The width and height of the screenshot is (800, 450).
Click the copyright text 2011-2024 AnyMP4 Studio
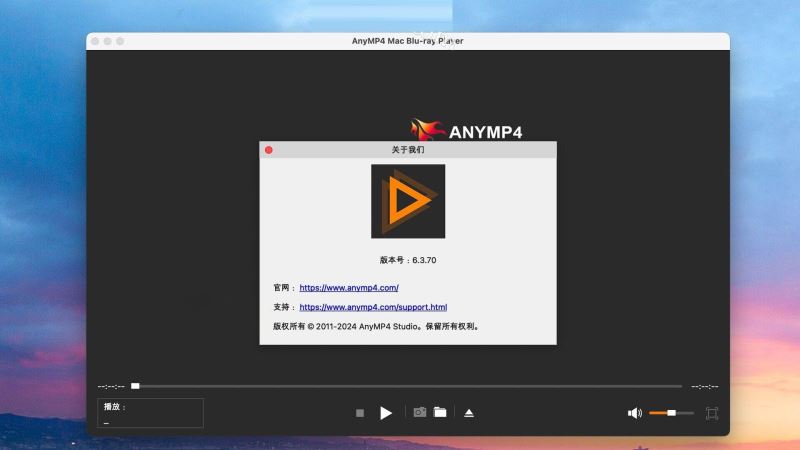(x=367, y=327)
